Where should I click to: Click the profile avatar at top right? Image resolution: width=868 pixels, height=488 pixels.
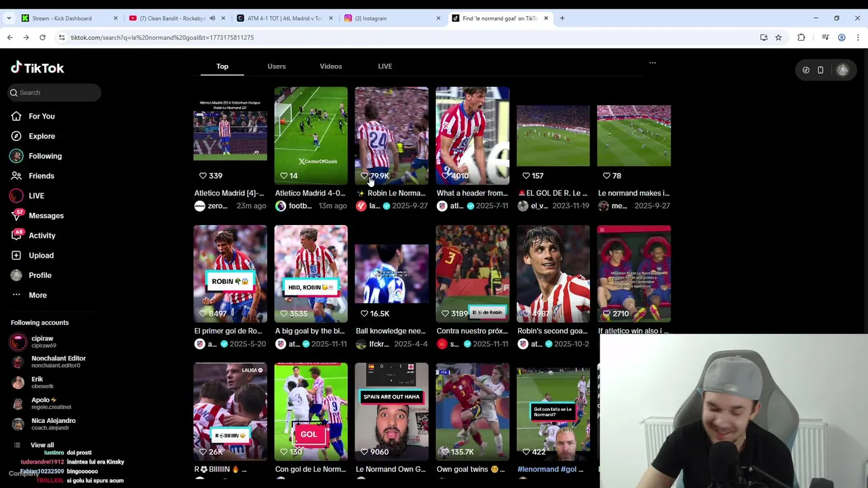point(842,70)
